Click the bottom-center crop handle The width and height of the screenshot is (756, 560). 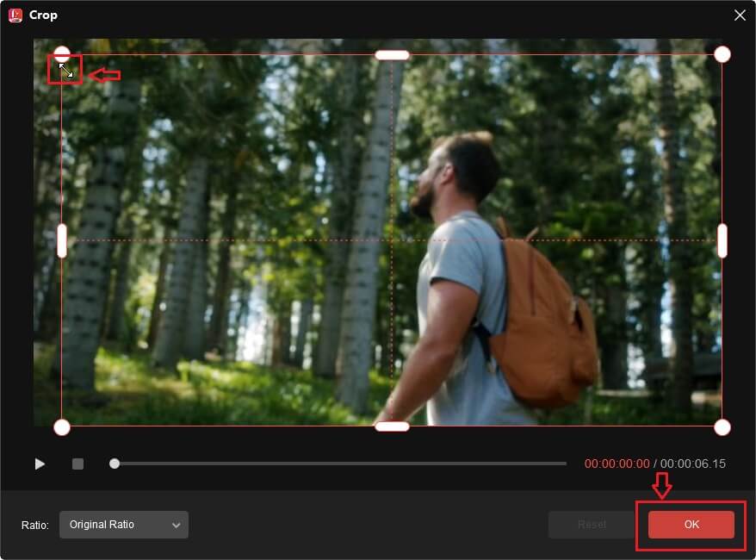click(392, 426)
